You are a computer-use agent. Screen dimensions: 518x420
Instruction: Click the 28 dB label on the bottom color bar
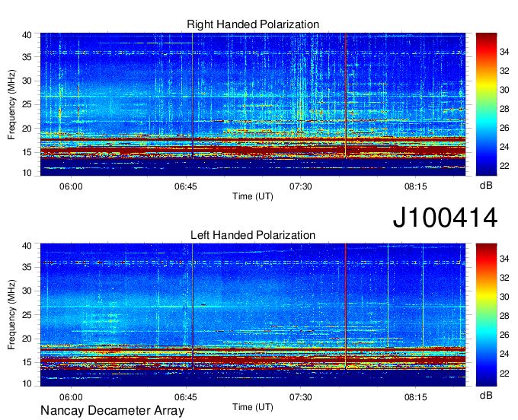504,316
